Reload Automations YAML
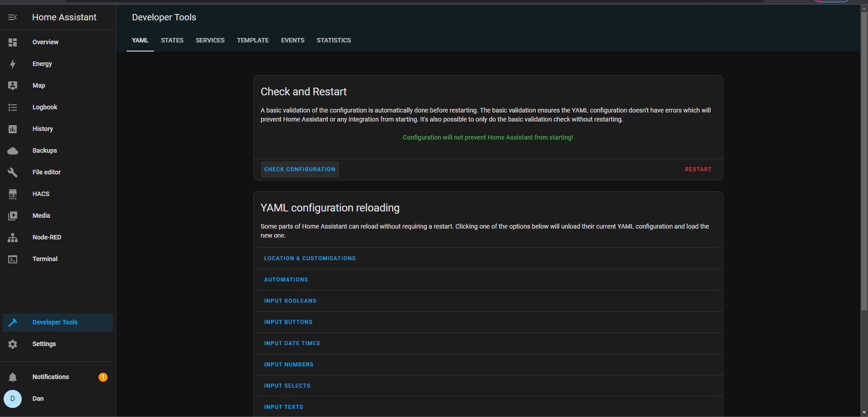The height and width of the screenshot is (417, 868). [286, 280]
